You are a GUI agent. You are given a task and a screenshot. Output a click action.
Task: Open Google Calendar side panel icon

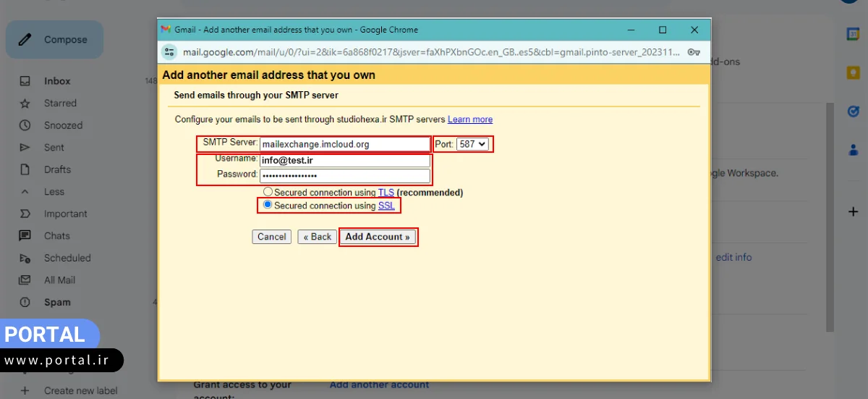[853, 33]
